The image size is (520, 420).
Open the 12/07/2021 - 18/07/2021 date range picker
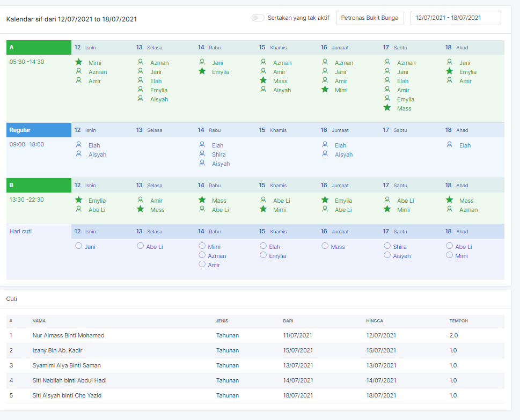click(x=456, y=18)
